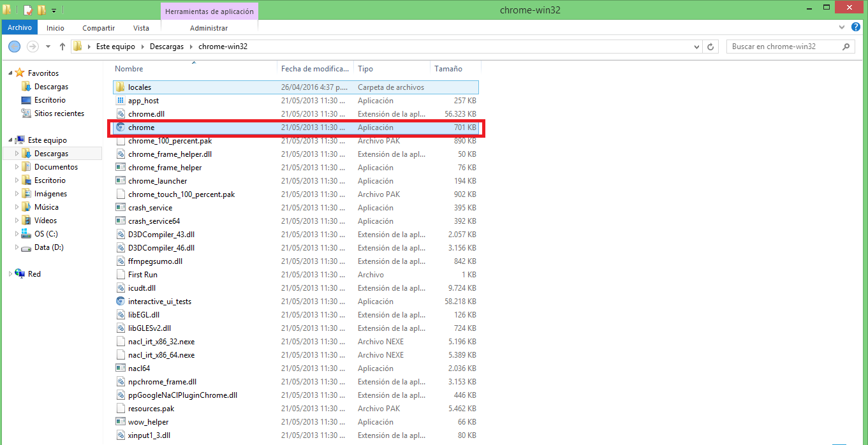Select the crash_service64 icon

(121, 221)
